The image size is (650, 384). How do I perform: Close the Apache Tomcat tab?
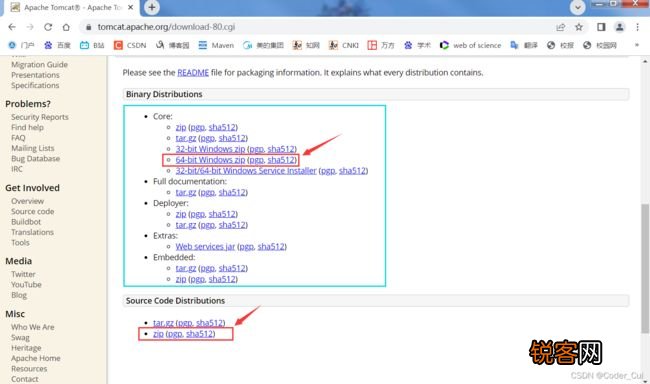(x=130, y=7)
